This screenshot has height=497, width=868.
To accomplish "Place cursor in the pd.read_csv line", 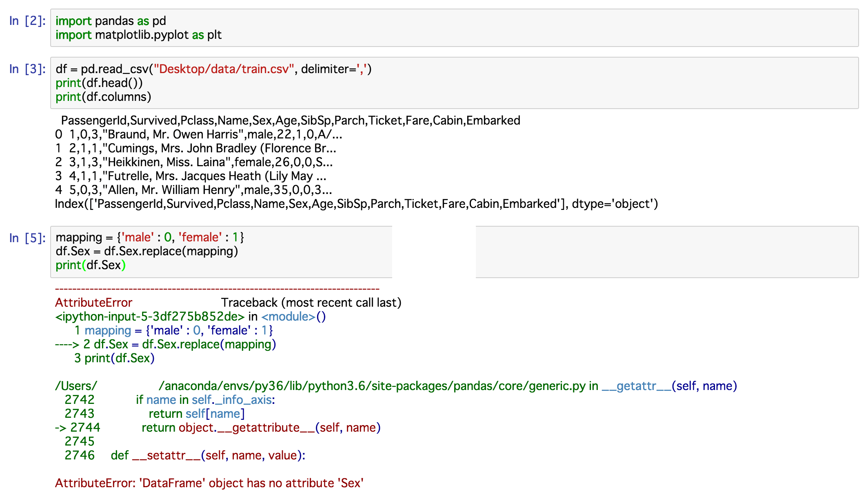I will click(x=212, y=69).
